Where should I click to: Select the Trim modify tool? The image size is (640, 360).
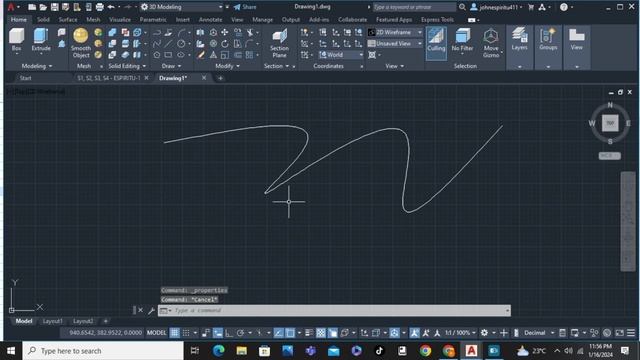click(250, 32)
